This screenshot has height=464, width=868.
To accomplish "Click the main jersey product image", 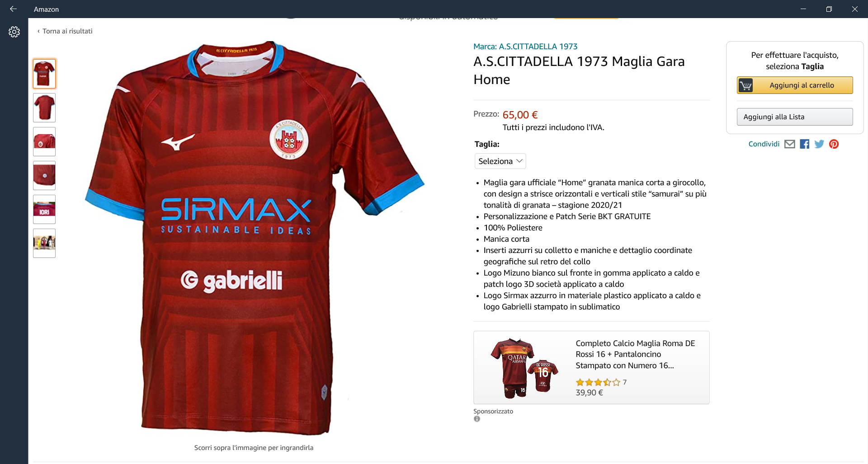I will point(254,238).
